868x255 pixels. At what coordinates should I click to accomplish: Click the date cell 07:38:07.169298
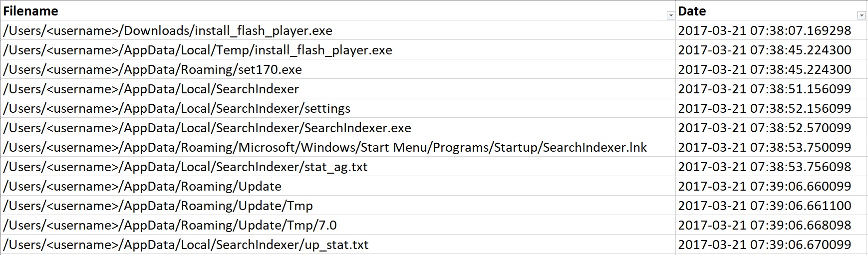[x=764, y=30]
